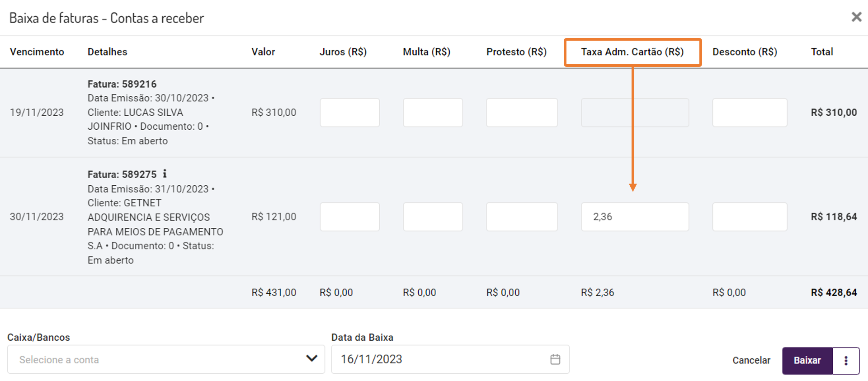Click the Juros field for Fatura 589275
Viewport: 868px width, 381px height.
pyautogui.click(x=349, y=216)
